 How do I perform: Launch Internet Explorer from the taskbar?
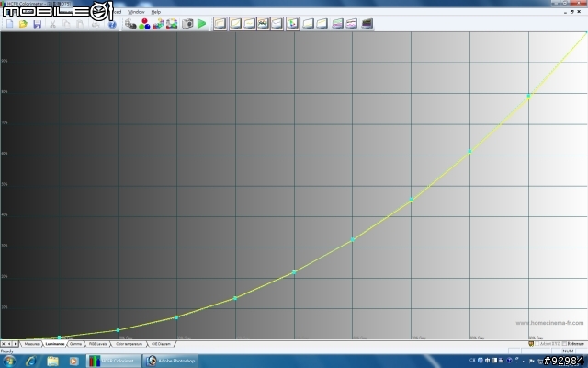[x=30, y=362]
